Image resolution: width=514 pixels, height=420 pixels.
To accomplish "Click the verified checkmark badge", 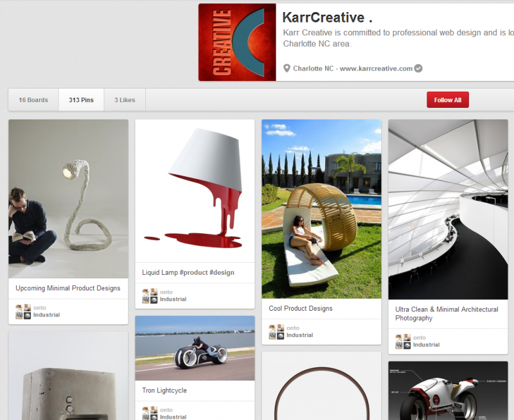I will coord(417,67).
